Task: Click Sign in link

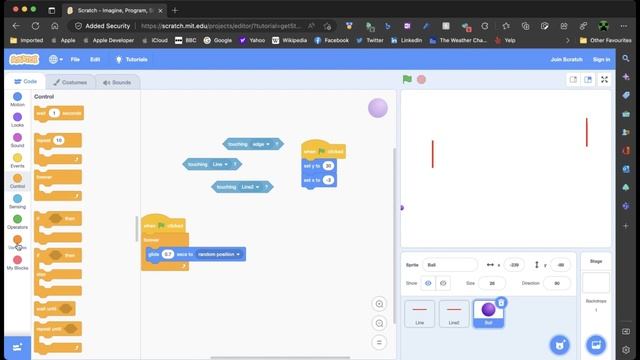Action: 601,60
